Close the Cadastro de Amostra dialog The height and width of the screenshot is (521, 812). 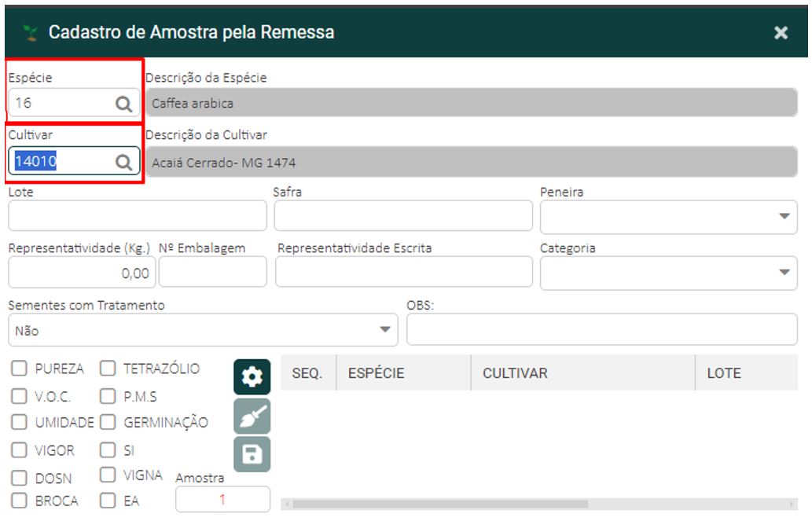[781, 33]
